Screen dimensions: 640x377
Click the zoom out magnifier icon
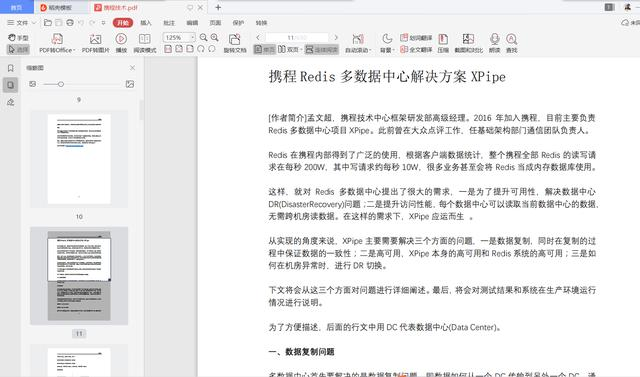(x=203, y=38)
